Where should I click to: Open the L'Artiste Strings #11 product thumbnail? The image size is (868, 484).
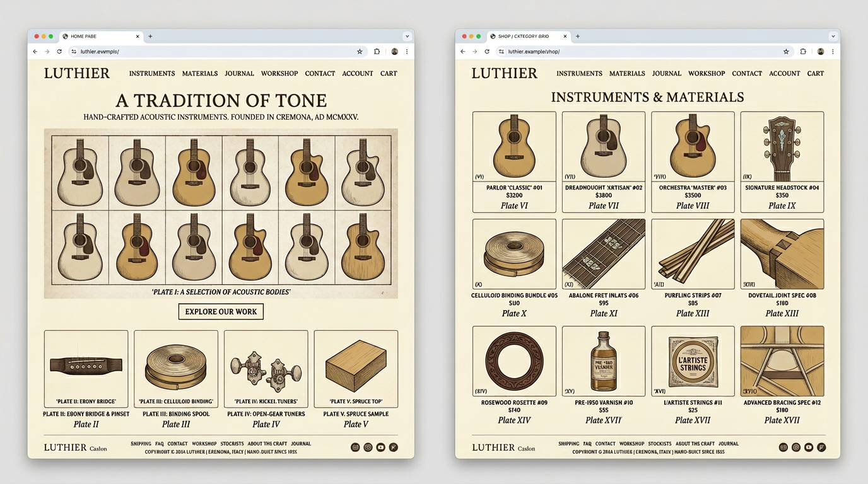pos(693,360)
